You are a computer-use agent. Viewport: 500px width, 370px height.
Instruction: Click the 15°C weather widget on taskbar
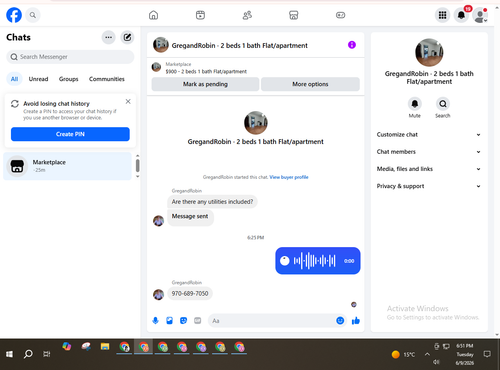(403, 354)
